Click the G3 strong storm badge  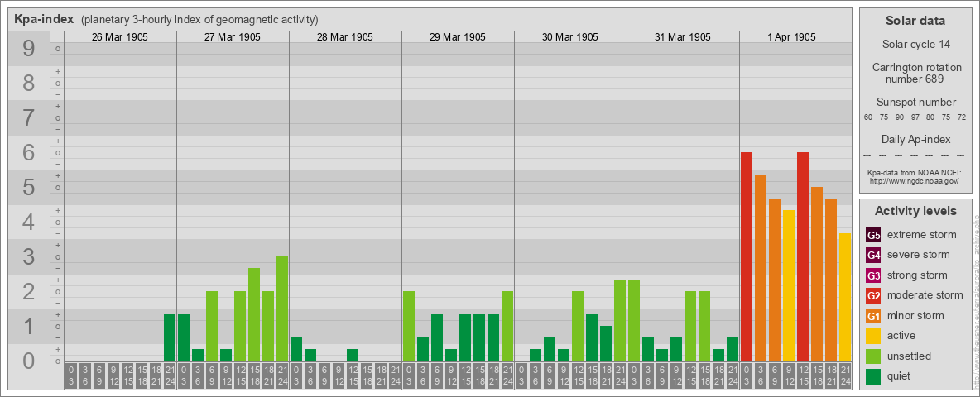(873, 275)
